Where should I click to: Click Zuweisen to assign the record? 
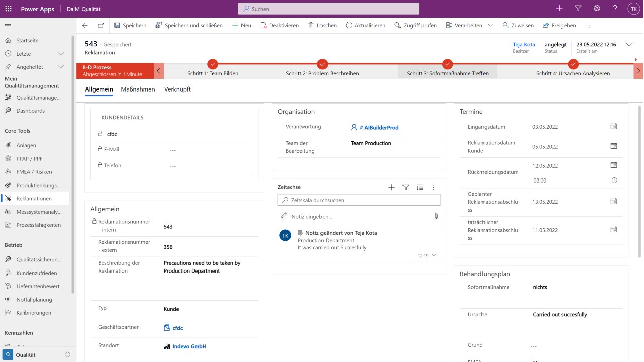pyautogui.click(x=518, y=25)
